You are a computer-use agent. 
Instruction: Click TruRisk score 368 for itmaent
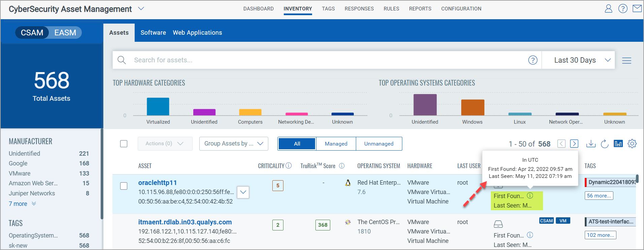pyautogui.click(x=323, y=225)
